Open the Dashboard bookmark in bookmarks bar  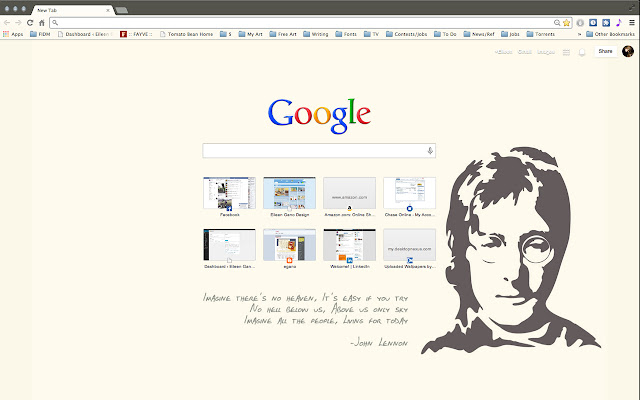(x=85, y=34)
